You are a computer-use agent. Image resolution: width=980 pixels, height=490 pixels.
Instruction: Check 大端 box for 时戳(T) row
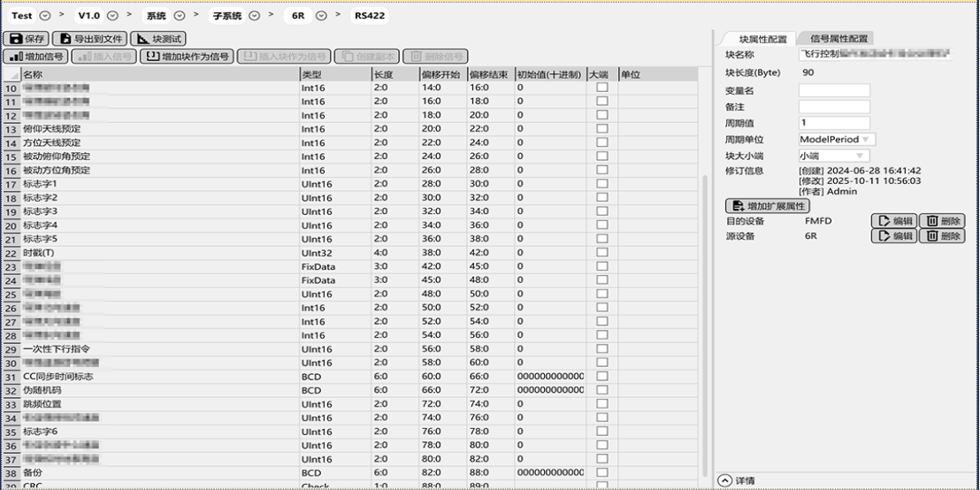(602, 253)
